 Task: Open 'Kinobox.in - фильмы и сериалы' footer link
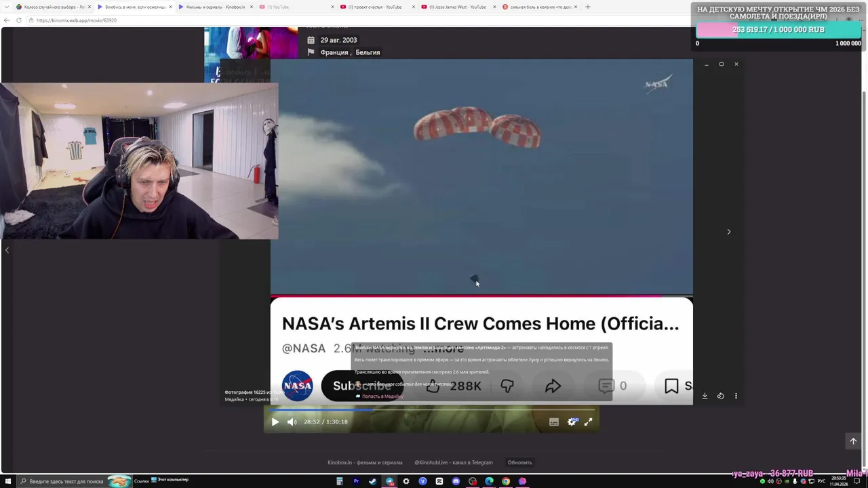point(365,462)
